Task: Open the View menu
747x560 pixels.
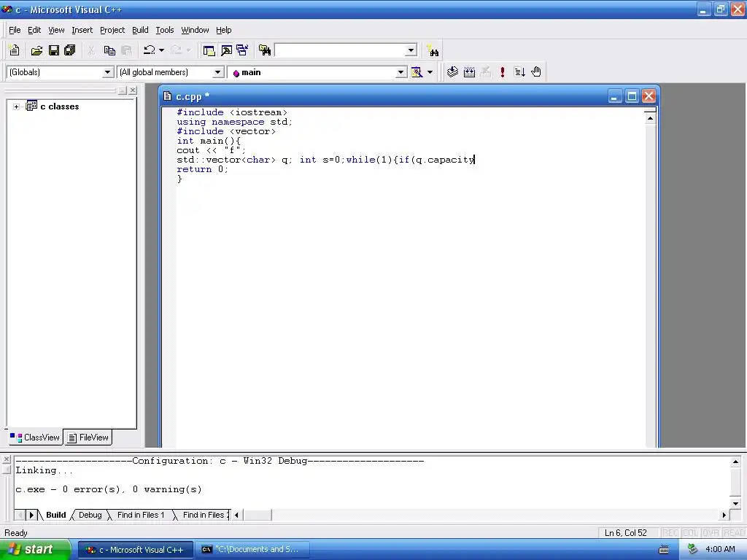Action: click(x=56, y=30)
